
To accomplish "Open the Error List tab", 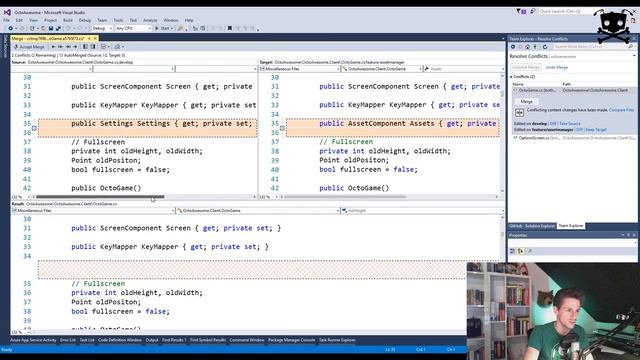I will point(68,340).
